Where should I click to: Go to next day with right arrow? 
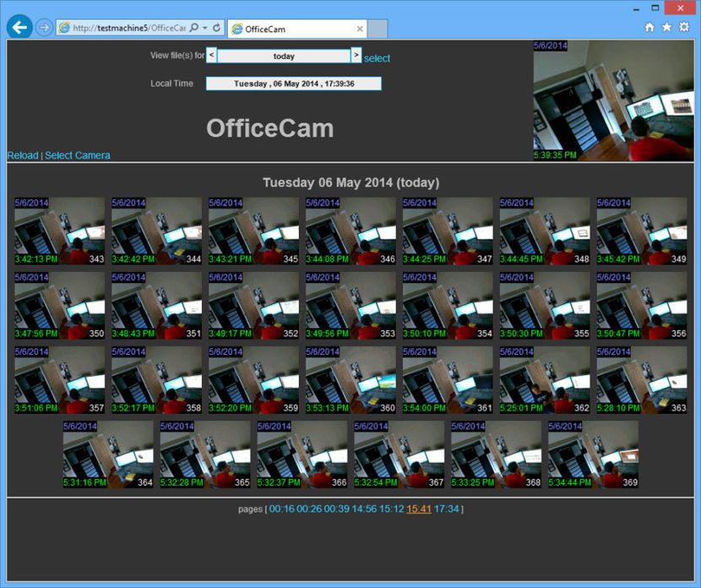click(356, 56)
